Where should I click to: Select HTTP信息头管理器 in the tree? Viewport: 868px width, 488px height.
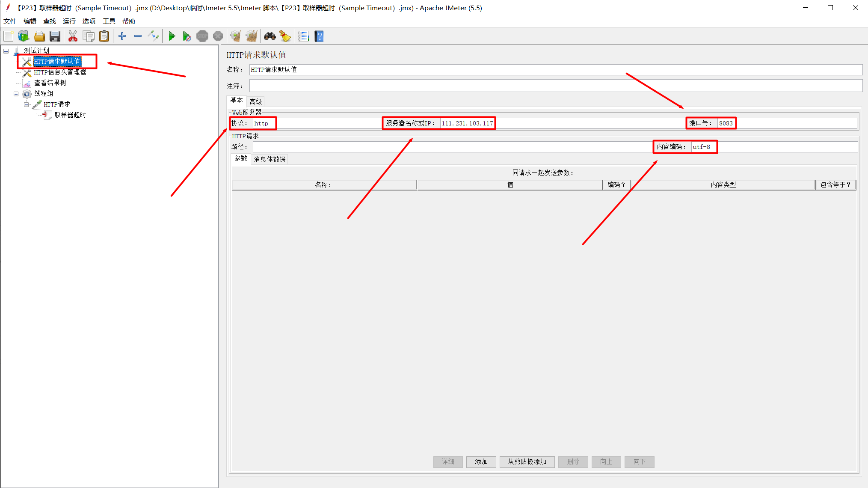[x=60, y=72]
